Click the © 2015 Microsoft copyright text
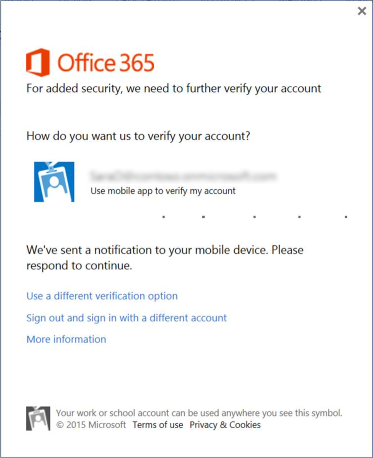 coord(91,425)
